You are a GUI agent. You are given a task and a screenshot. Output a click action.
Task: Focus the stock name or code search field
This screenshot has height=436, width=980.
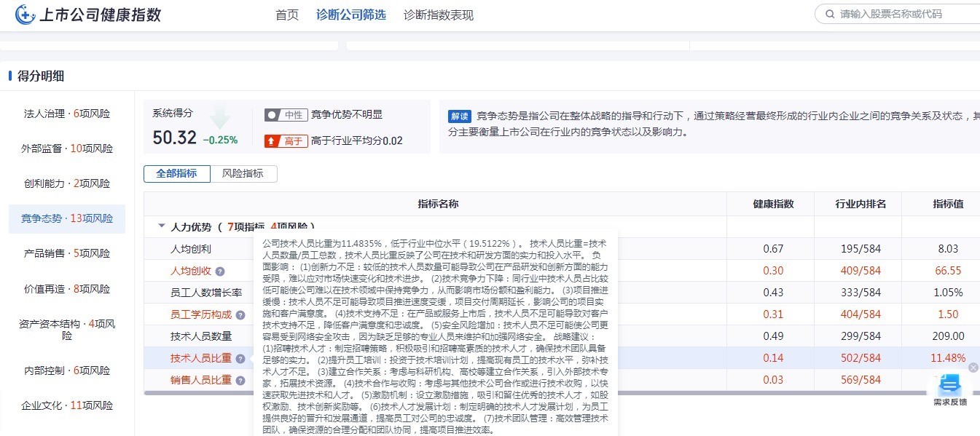click(x=903, y=14)
